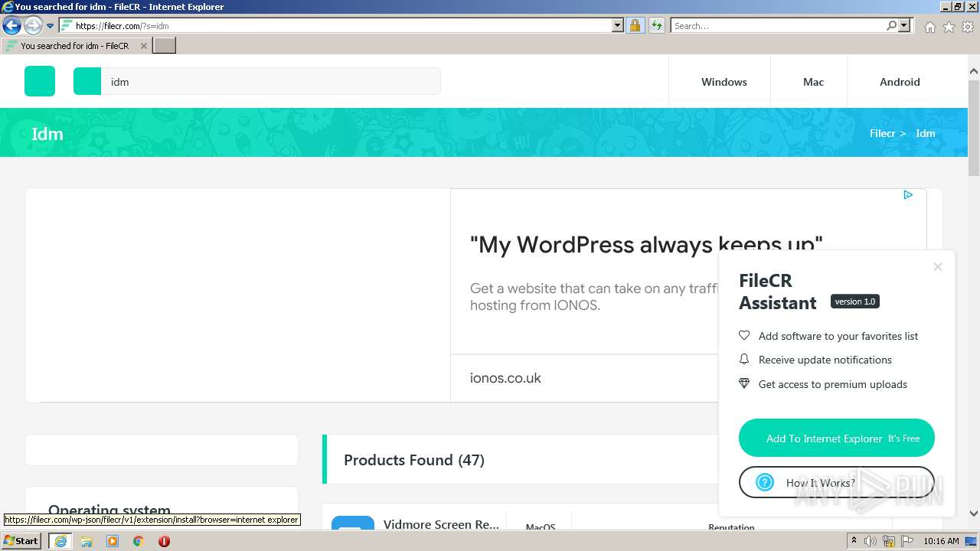Open the 'My WordPress always keeps up' ad

click(x=646, y=245)
